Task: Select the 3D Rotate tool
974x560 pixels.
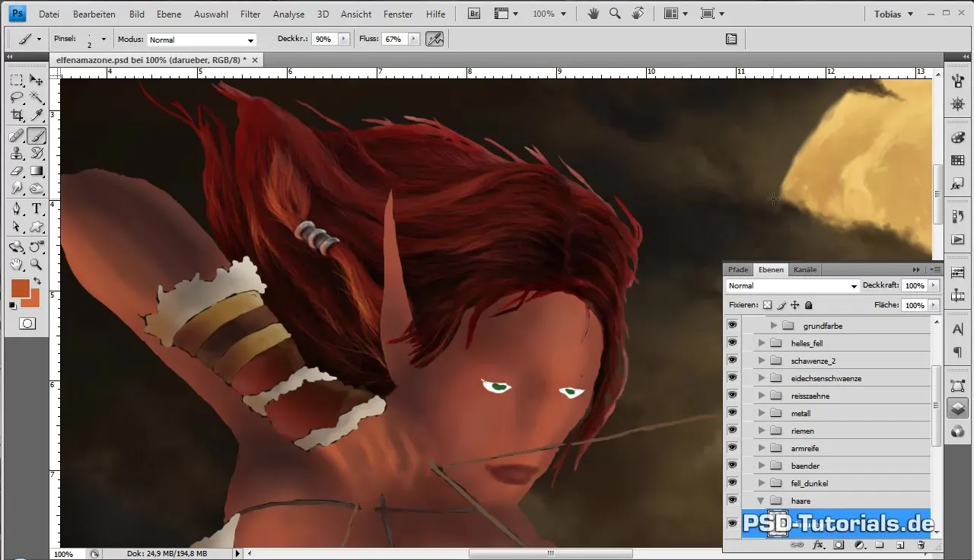Action: (x=16, y=247)
